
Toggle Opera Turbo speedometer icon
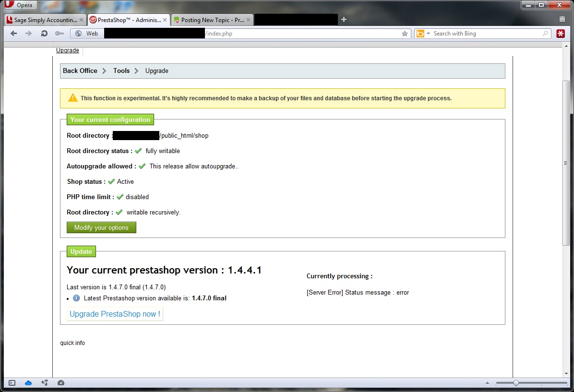(x=61, y=383)
